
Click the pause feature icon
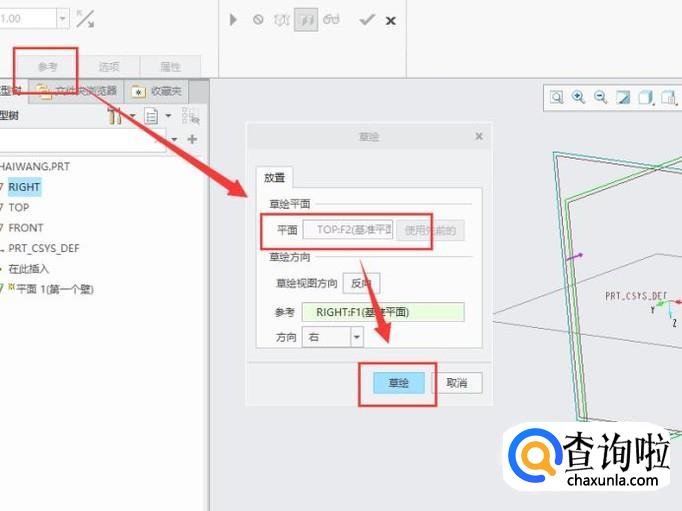233,20
